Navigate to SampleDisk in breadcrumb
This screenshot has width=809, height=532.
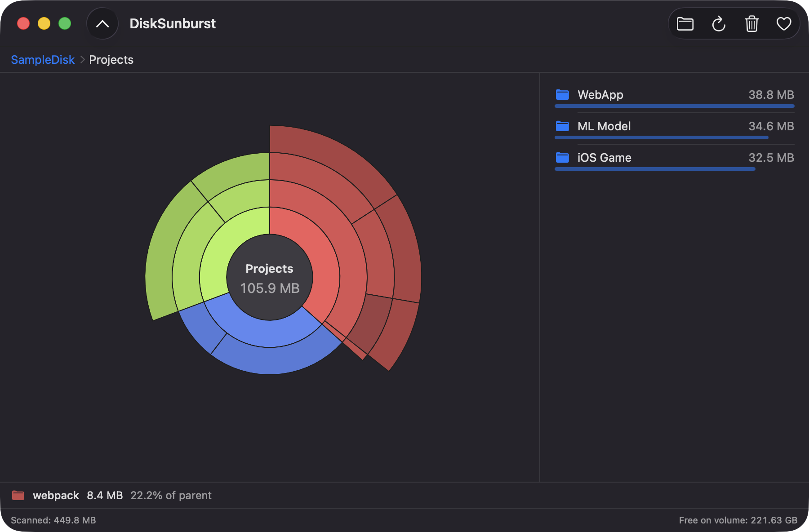43,60
